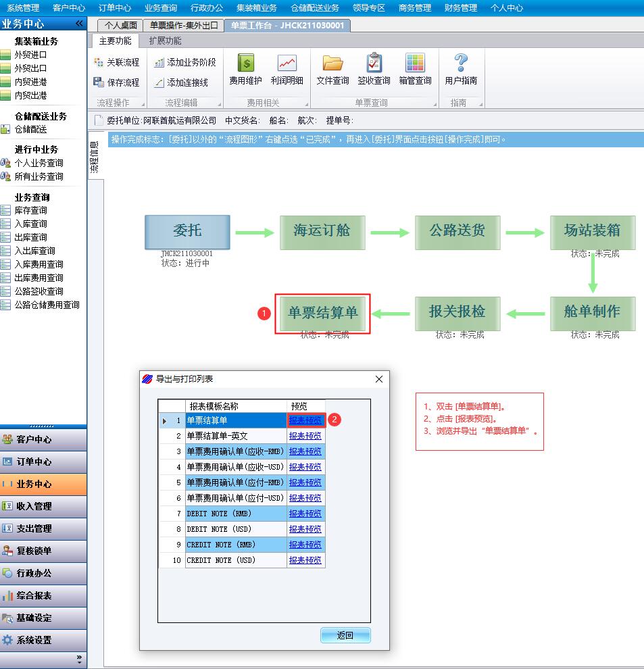Image resolution: width=644 pixels, height=669 pixels.
Task: Click the 返回 button in dialog
Action: 345,635
